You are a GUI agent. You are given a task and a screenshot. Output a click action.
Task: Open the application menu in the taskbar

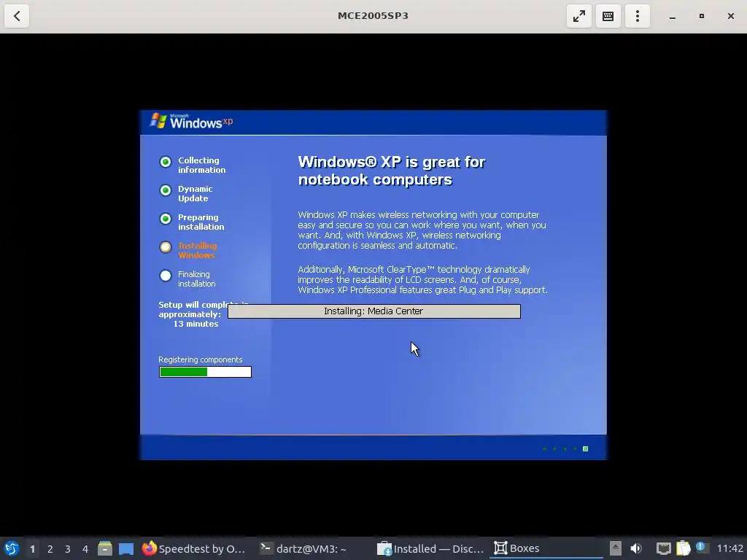12,548
